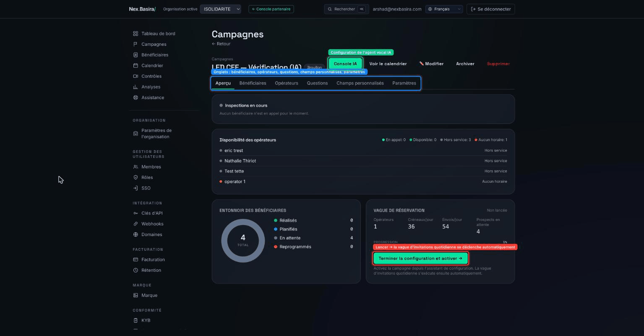Click the Calendrier calendar icon

[136, 66]
